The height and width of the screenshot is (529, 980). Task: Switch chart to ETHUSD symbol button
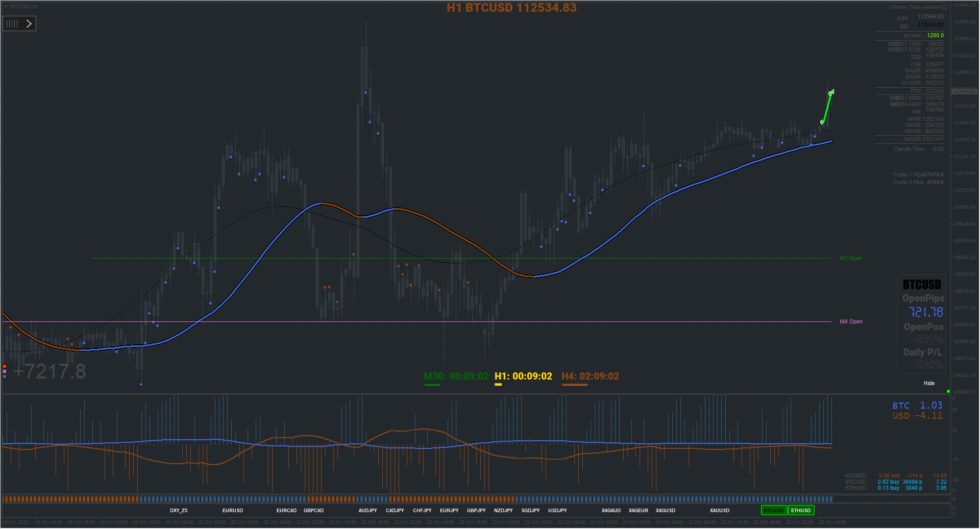(801, 510)
